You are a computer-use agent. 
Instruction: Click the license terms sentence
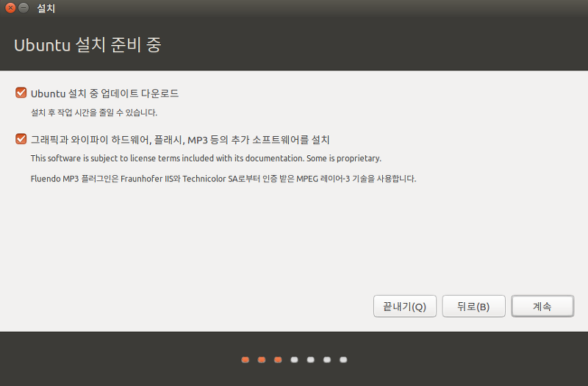click(x=206, y=158)
